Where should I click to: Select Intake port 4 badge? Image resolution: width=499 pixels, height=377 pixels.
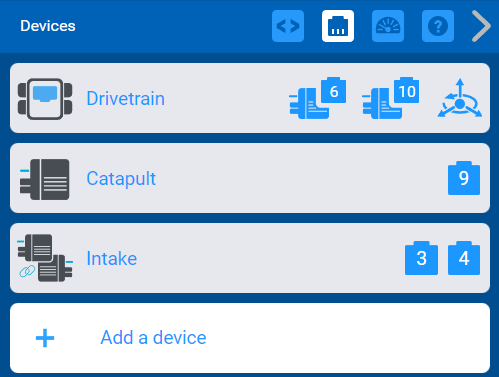[x=464, y=258]
